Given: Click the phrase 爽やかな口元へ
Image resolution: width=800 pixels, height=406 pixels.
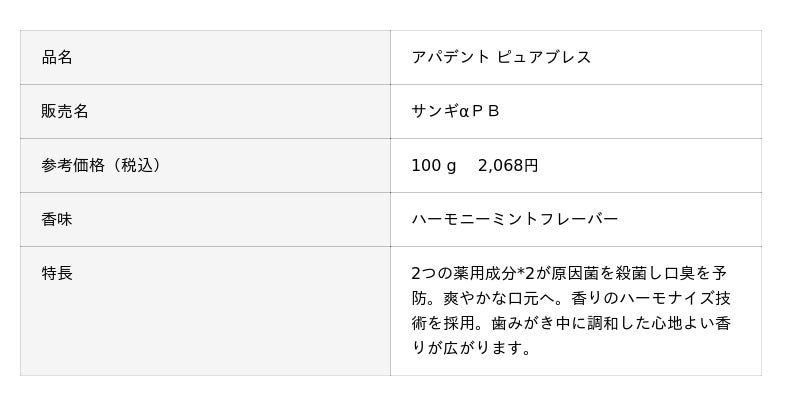Looking at the screenshot, I should 497,298.
